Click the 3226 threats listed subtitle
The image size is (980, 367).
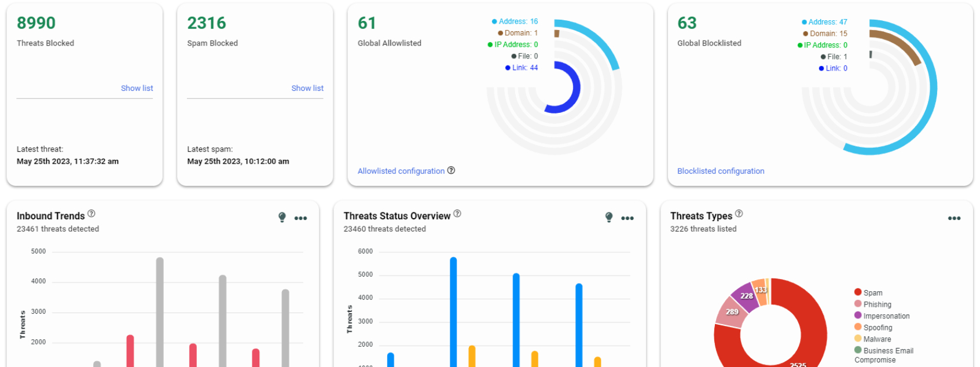(703, 229)
